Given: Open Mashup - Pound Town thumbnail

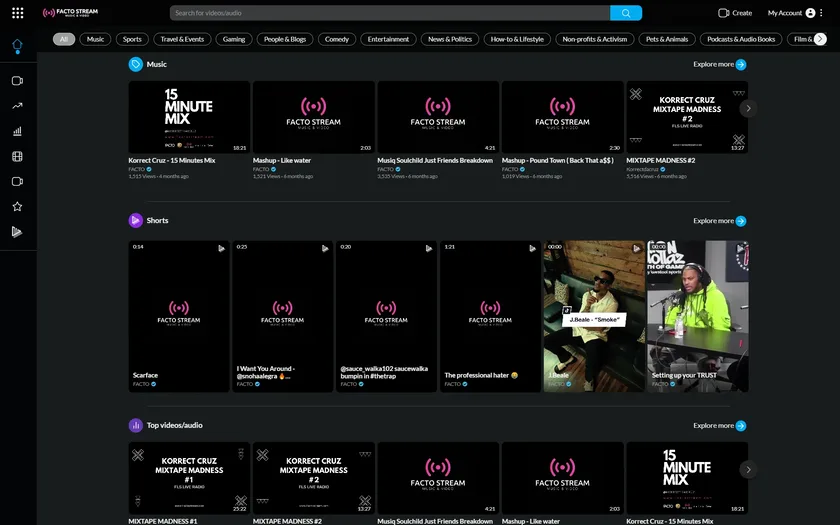Looking at the screenshot, I should [562, 117].
